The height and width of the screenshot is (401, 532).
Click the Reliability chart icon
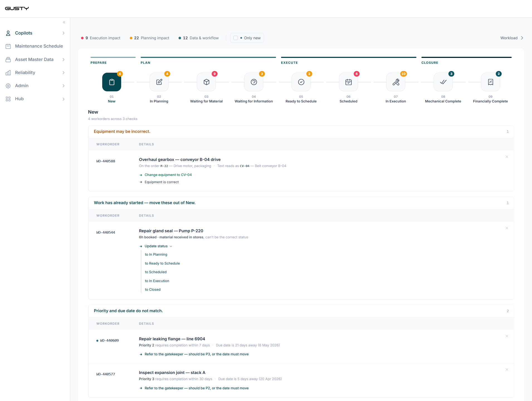click(8, 73)
